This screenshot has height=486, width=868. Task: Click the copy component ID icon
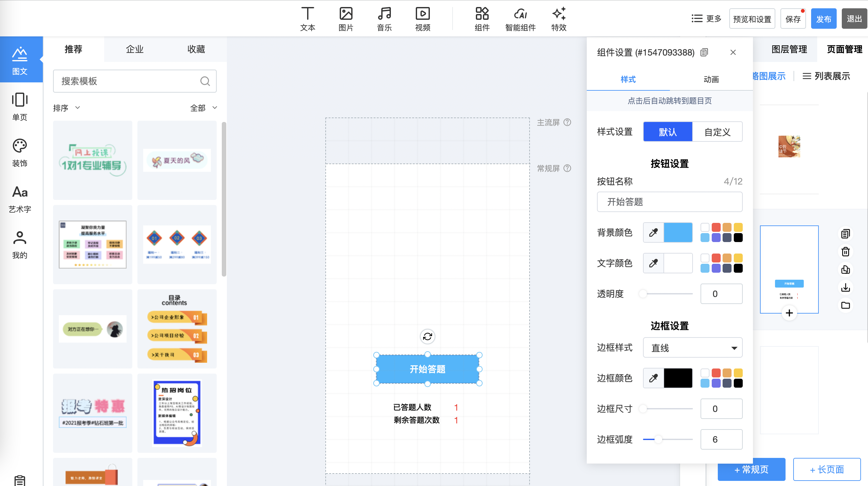(x=704, y=52)
